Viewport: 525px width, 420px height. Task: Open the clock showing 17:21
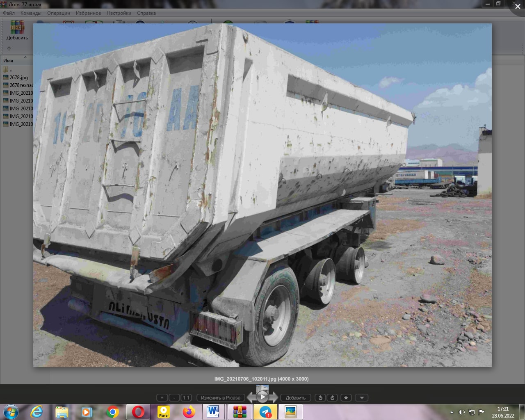pos(503,412)
